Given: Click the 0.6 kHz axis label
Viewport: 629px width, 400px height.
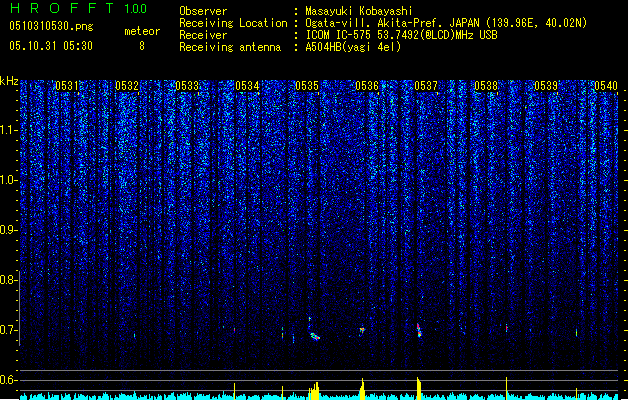Looking at the screenshot, I should 8,380.
